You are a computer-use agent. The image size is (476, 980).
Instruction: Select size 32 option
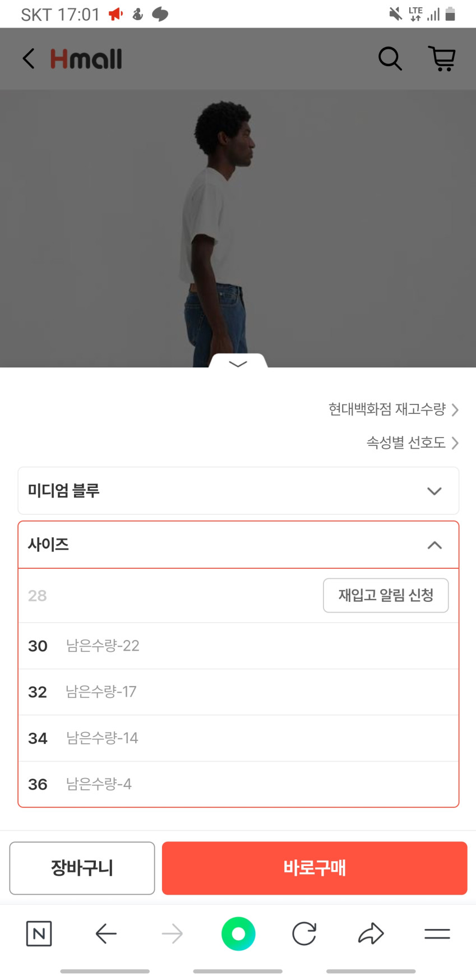coord(238,692)
